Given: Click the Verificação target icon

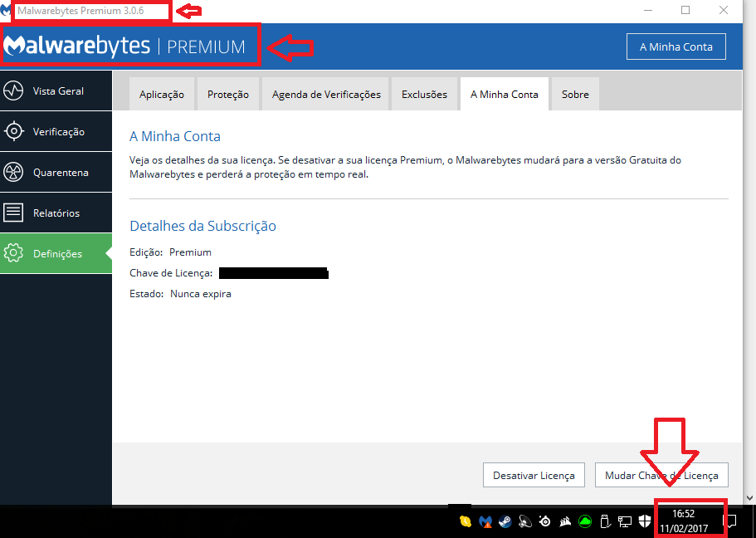Looking at the screenshot, I should click(x=13, y=131).
